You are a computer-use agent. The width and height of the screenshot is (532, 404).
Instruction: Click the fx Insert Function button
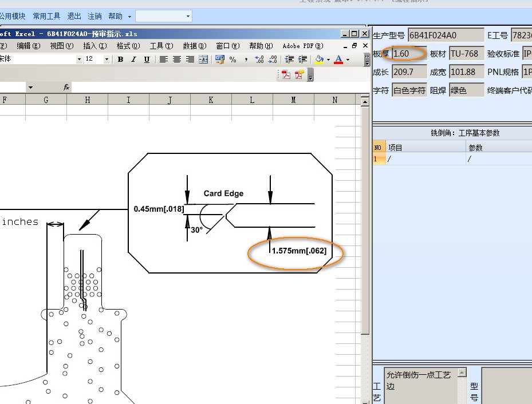point(66,88)
